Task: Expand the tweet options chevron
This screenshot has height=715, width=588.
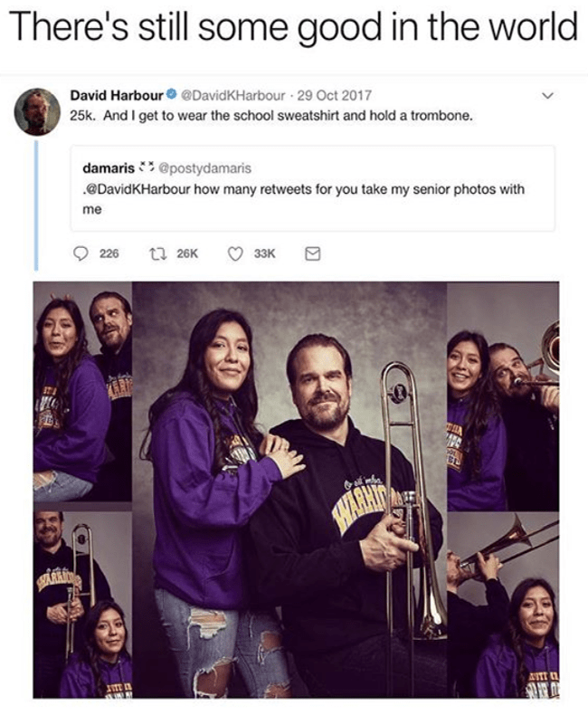Action: point(545,96)
